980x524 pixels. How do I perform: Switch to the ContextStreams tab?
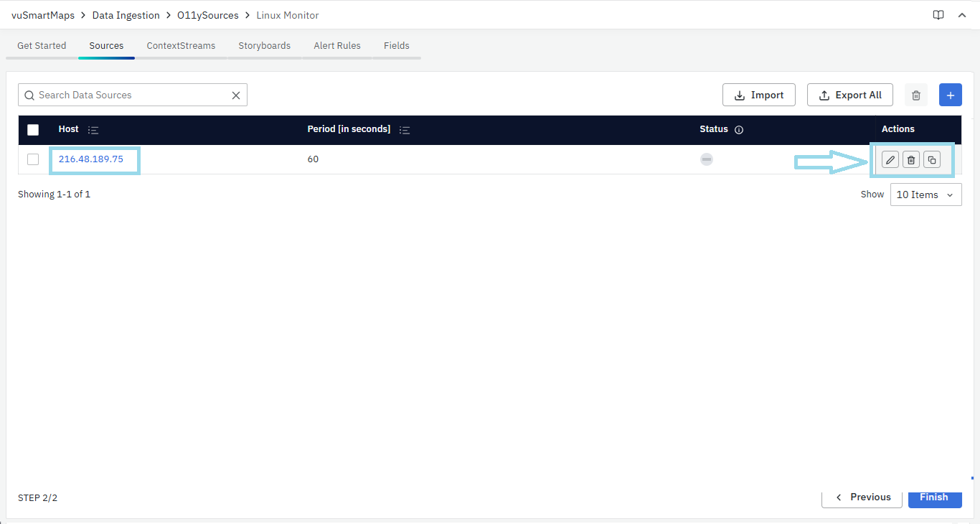point(181,45)
